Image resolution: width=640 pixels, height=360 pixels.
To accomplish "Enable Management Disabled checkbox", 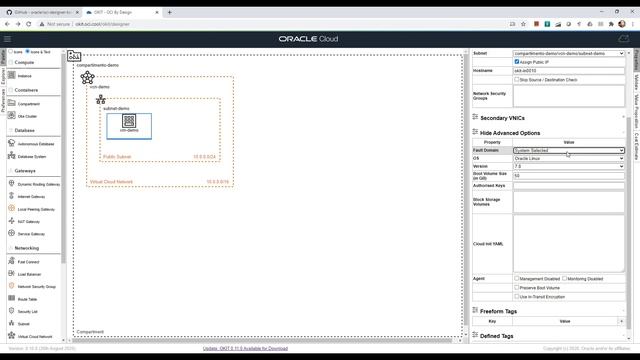I will click(517, 278).
